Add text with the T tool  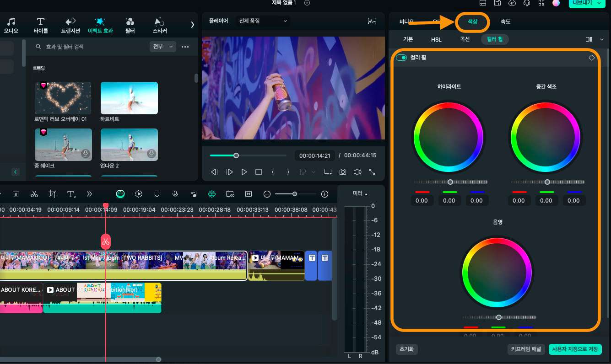71,194
